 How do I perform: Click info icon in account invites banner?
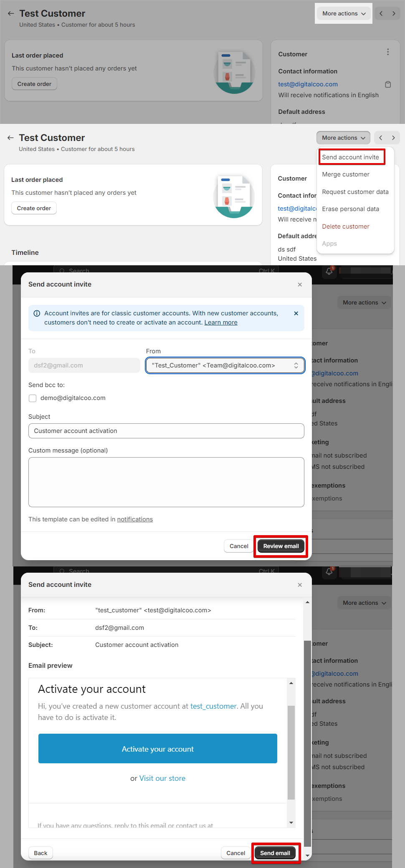click(37, 313)
